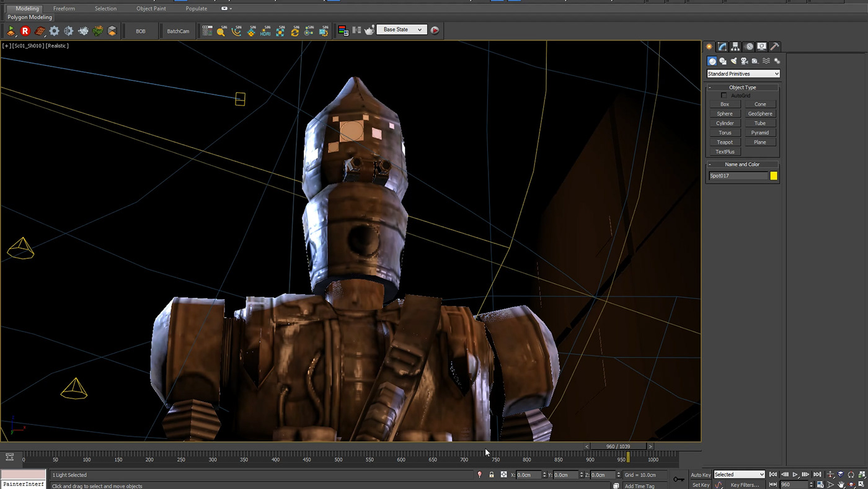Open the Display panel tab icon
Viewport: 868px width, 489px height.
[761, 47]
